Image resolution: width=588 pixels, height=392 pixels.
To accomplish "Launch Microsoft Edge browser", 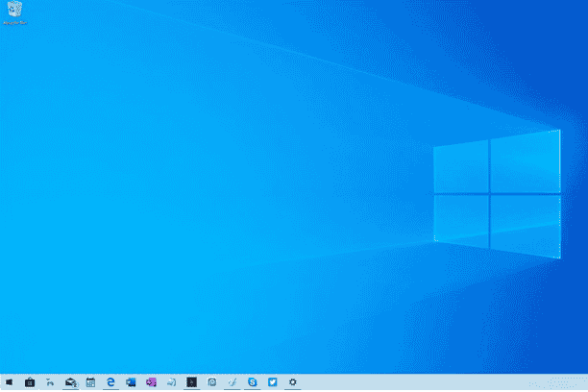I will pos(110,382).
